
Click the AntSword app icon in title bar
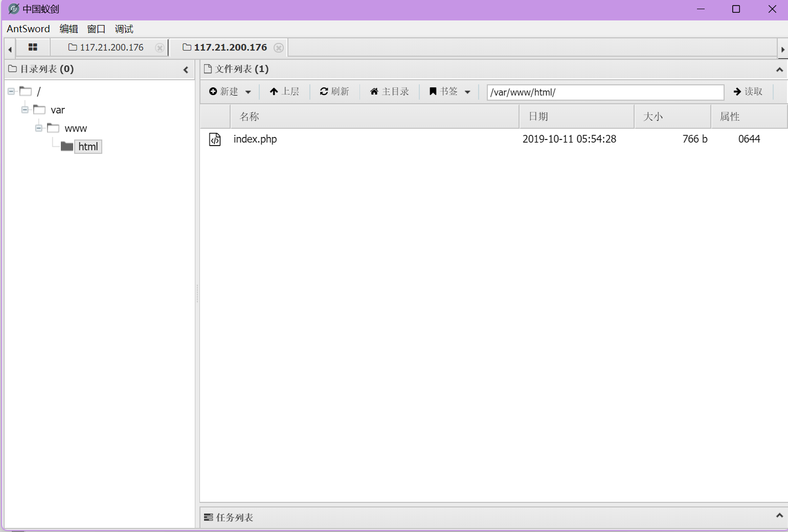pos(14,9)
